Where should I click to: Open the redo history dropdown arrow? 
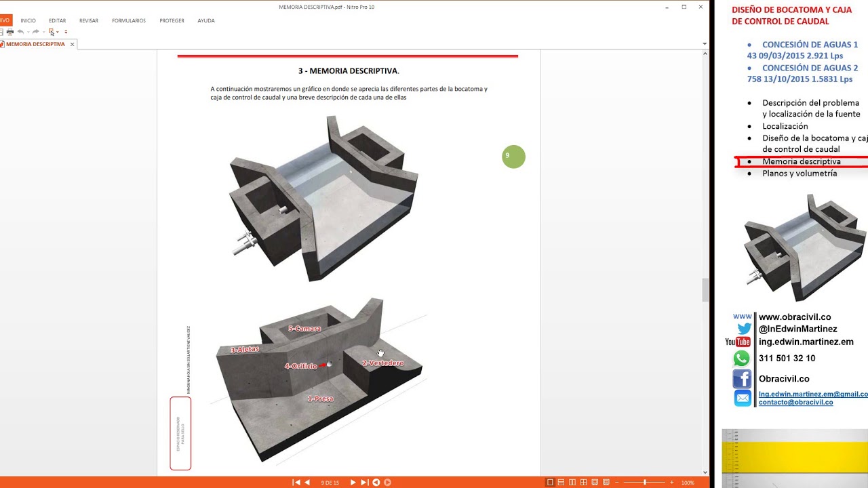[44, 32]
